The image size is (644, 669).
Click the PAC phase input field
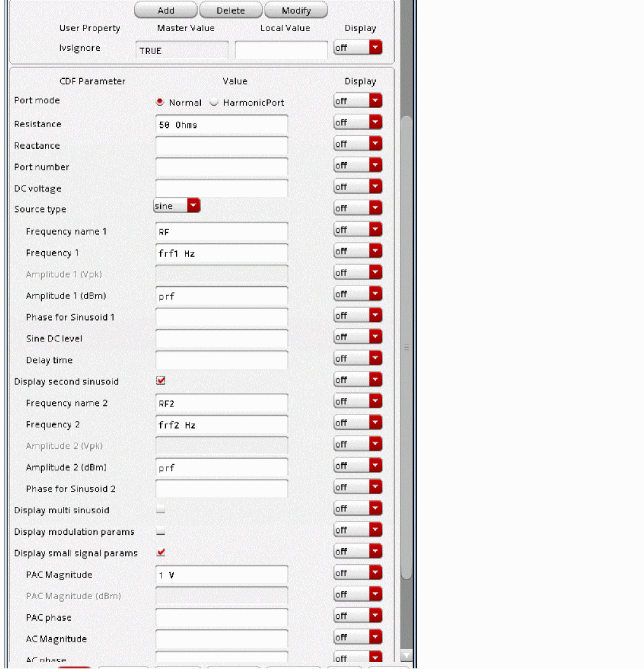click(x=222, y=617)
